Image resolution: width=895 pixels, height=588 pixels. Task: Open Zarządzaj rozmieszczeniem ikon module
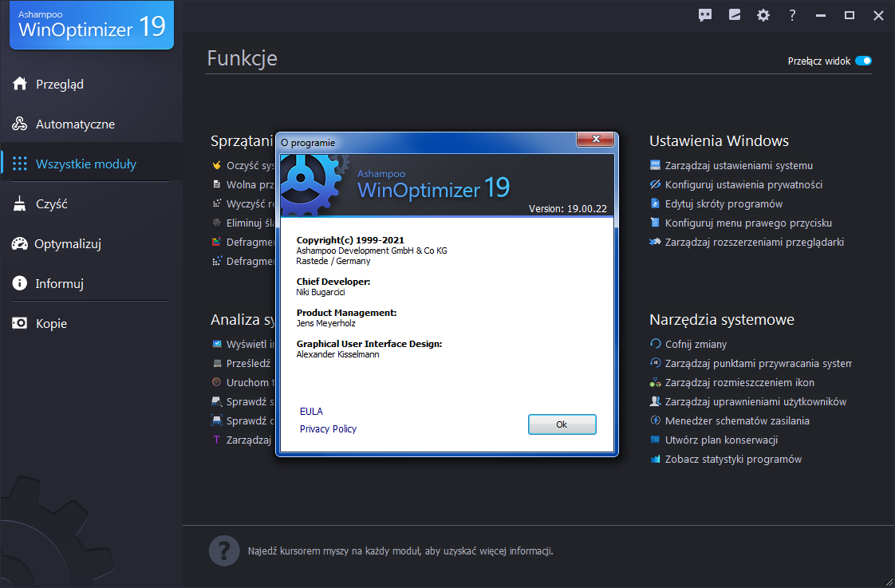(x=739, y=382)
